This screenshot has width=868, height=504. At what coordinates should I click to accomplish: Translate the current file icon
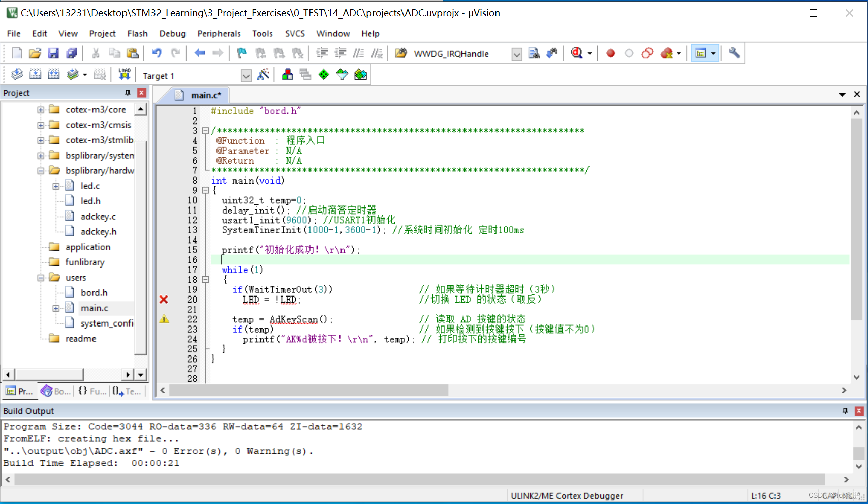pos(17,75)
